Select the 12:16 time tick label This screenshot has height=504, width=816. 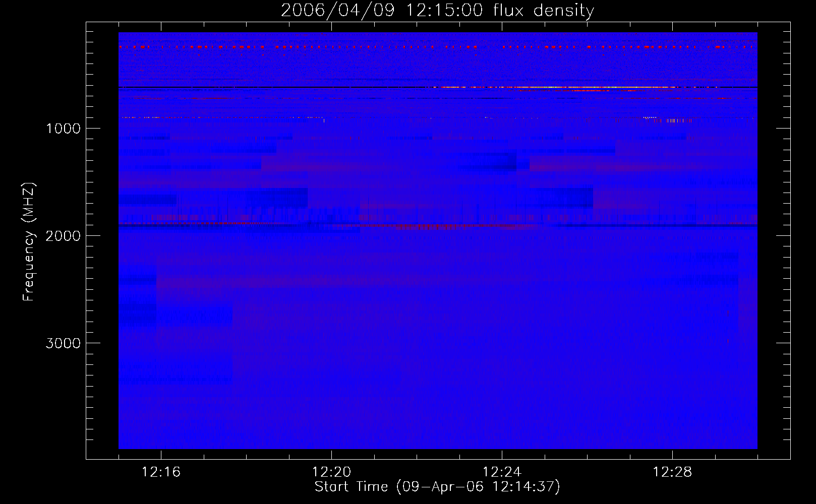point(161,472)
